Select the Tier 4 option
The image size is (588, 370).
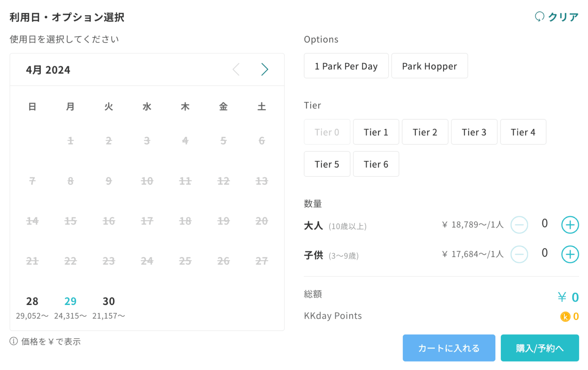(523, 132)
